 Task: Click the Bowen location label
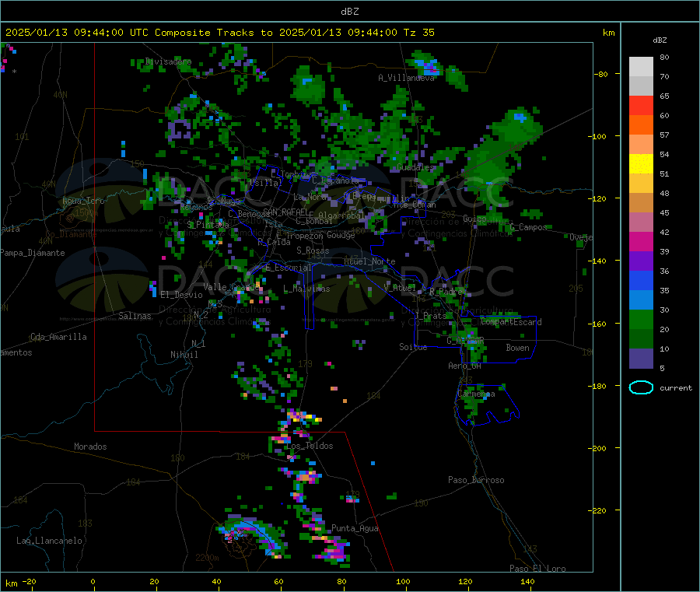(517, 348)
